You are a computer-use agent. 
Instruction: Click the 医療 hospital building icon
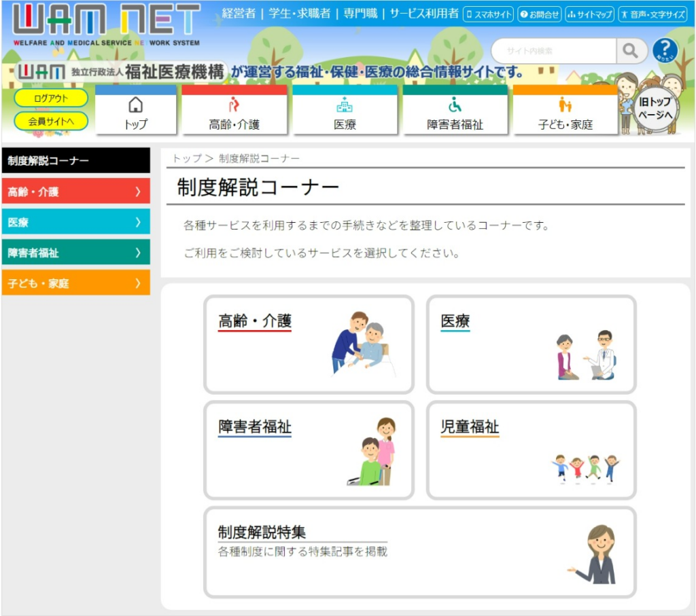tap(345, 106)
